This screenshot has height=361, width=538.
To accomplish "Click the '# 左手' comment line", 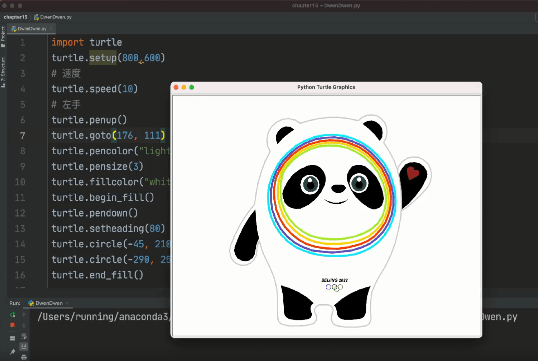I will point(66,104).
